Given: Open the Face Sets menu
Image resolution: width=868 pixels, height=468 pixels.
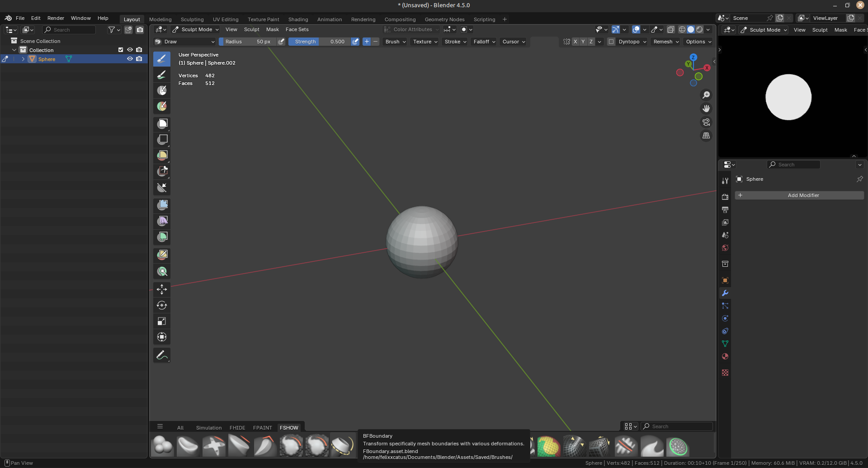Looking at the screenshot, I should coord(297,29).
